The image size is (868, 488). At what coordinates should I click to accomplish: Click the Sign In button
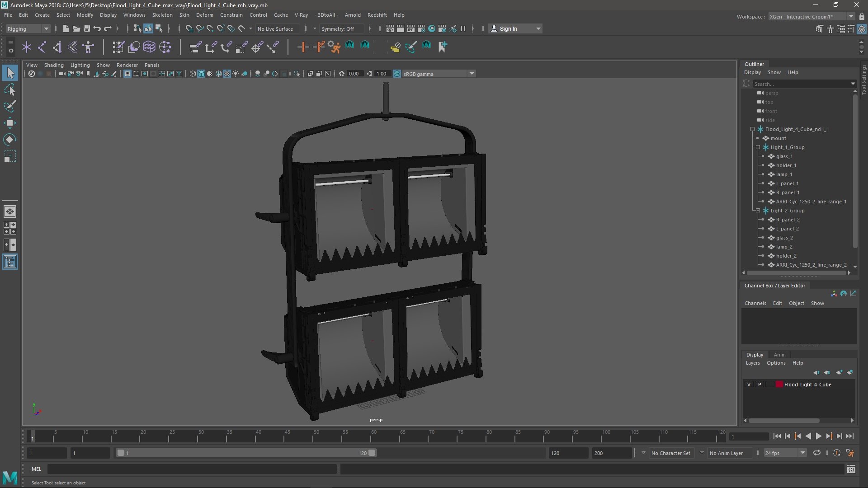pos(508,28)
